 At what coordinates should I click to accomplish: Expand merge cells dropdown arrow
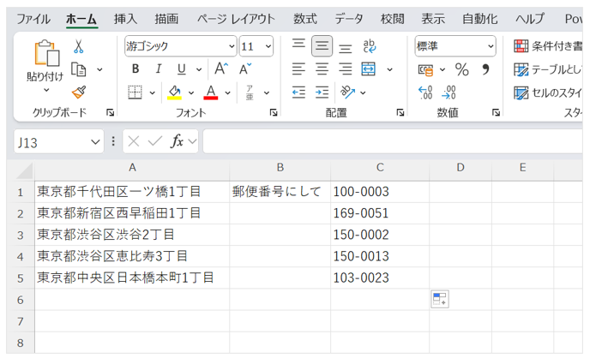tap(390, 69)
